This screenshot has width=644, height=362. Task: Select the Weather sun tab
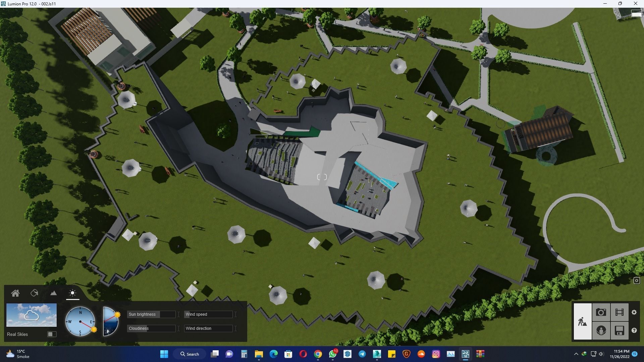72,293
